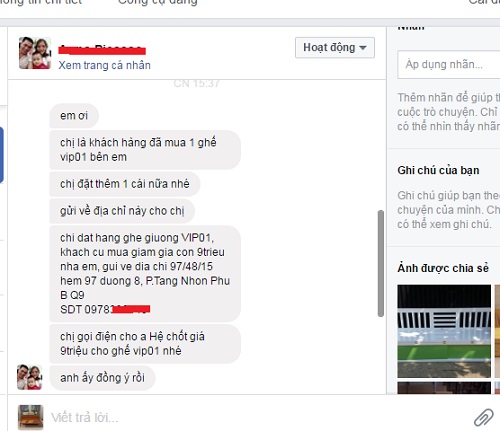Expand the Hoạt động dropdown
This screenshot has height=431, width=500.
point(335,48)
